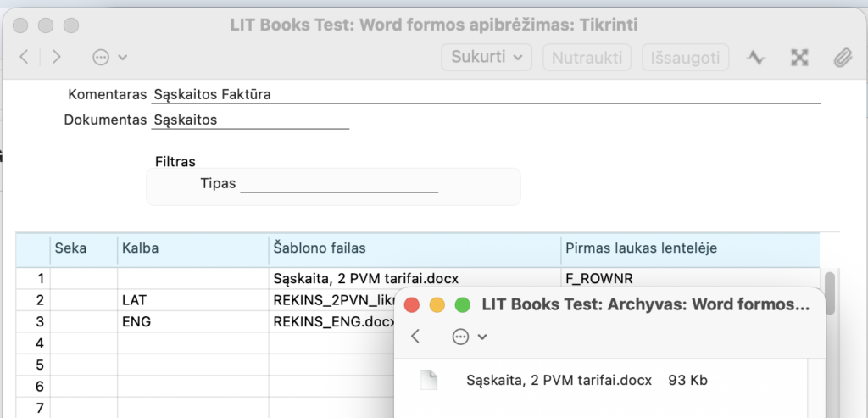
Task: Select the Seka column header
Action: click(84, 248)
